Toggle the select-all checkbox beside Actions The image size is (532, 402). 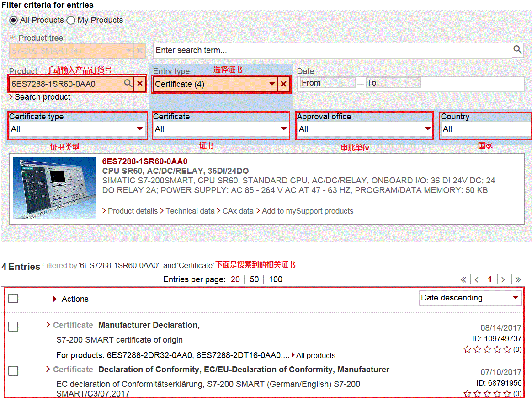pyautogui.click(x=13, y=299)
